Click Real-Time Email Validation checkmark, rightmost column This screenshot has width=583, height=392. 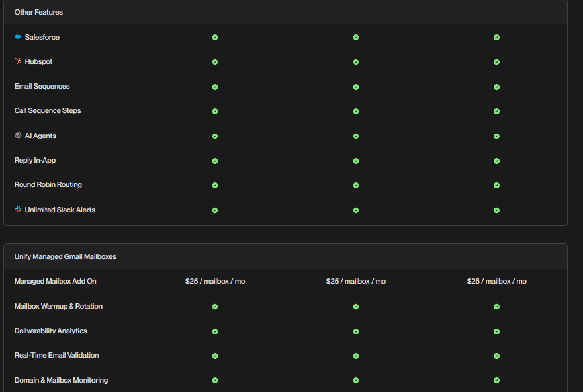click(x=496, y=356)
